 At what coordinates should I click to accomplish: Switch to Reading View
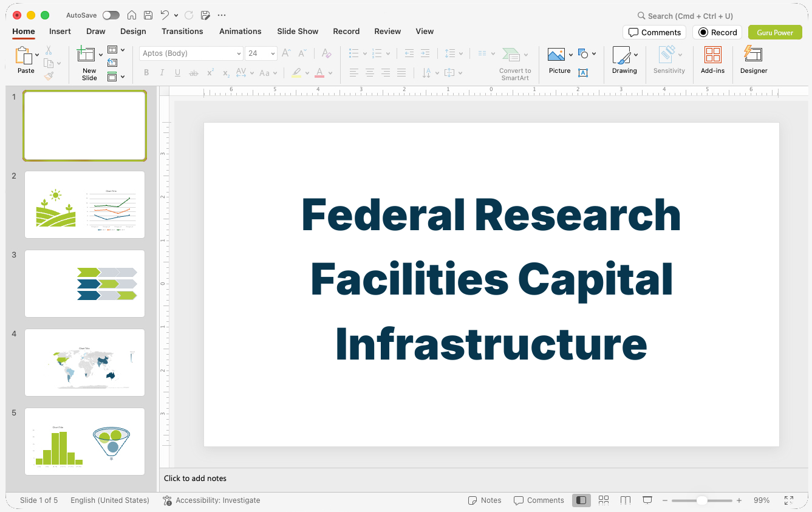coord(626,500)
